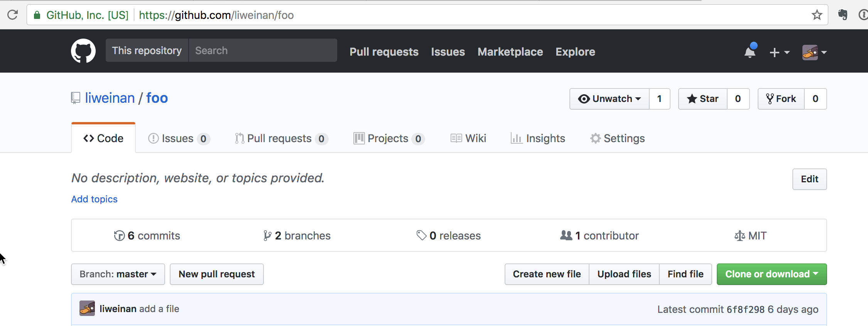View forks count next to Fork

click(x=816, y=99)
